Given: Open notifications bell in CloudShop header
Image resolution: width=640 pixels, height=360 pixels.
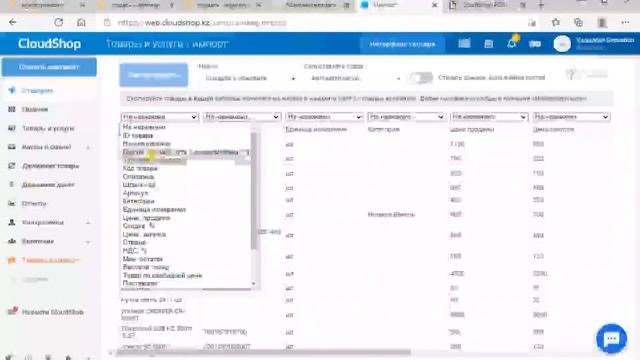Looking at the screenshot, I should click(x=511, y=43).
